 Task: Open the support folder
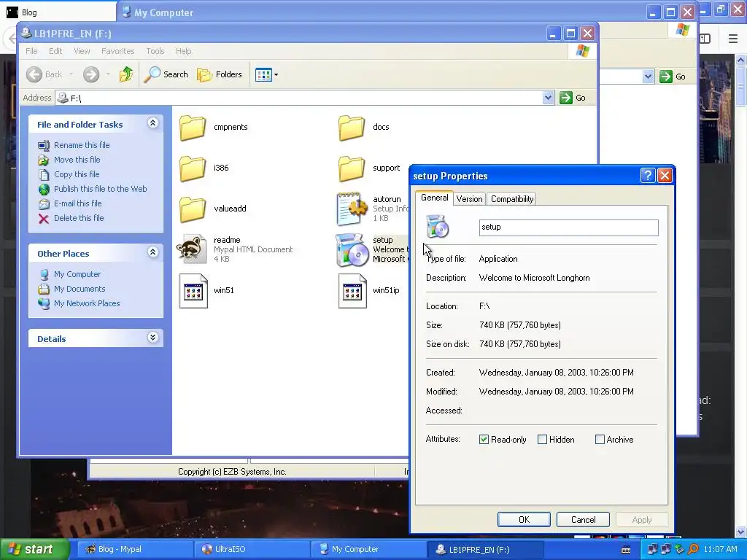tap(352, 168)
